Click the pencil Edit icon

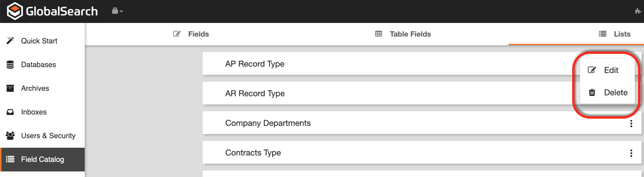tap(592, 70)
